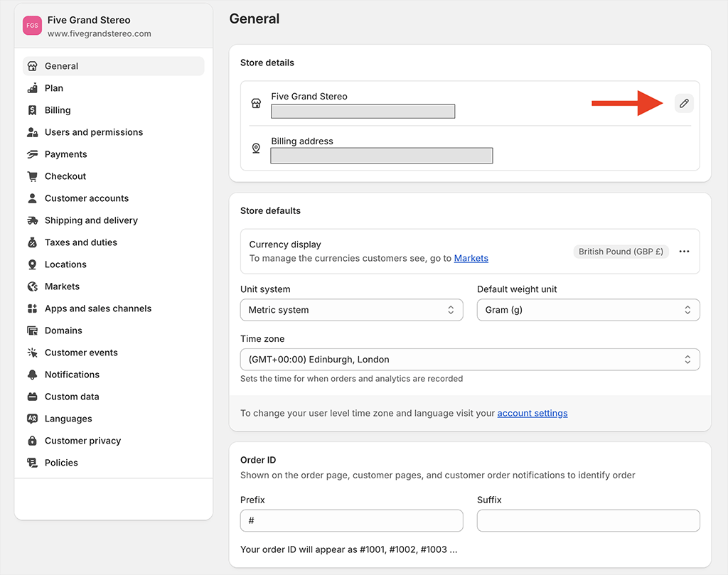Click the General storefront icon in sidebar
The height and width of the screenshot is (575, 728).
click(32, 66)
